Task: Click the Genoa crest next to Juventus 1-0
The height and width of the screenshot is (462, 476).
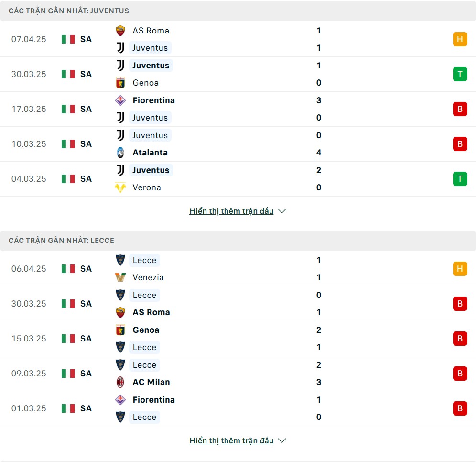Action: click(120, 83)
